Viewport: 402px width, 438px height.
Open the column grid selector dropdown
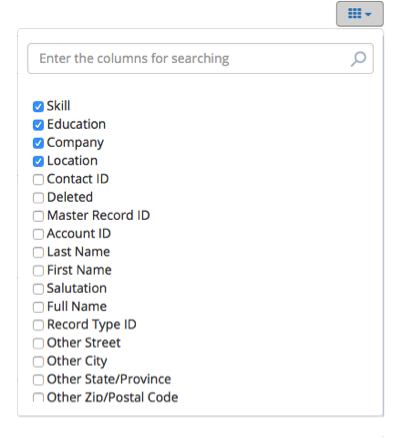coord(359,14)
